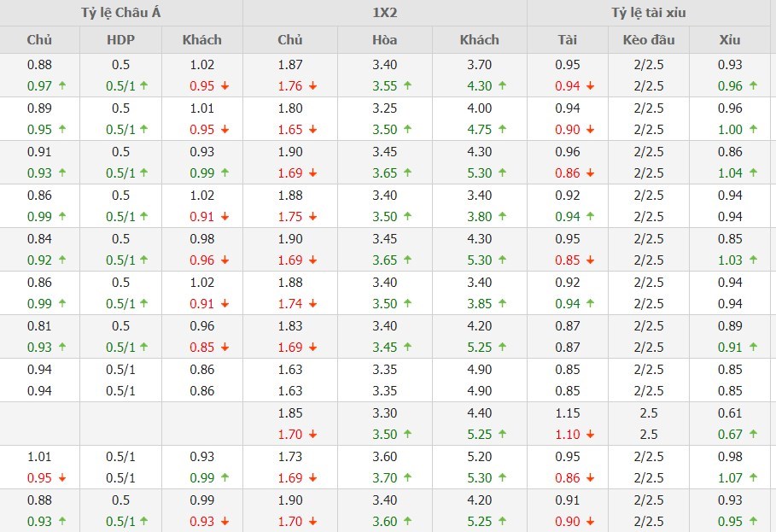Select the Tỷ lệ Châu Á header
This screenshot has height=532, width=776.
coord(121,13)
